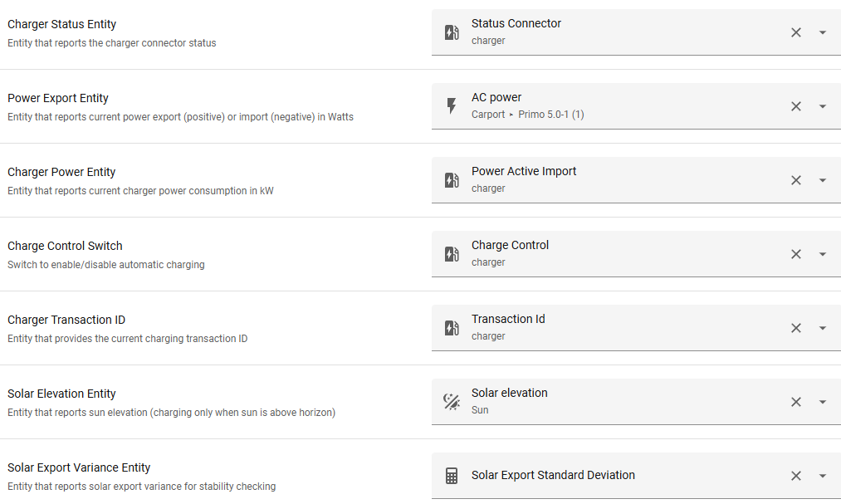Clear the Status Connector entity selection
841x504 pixels.
pos(796,32)
